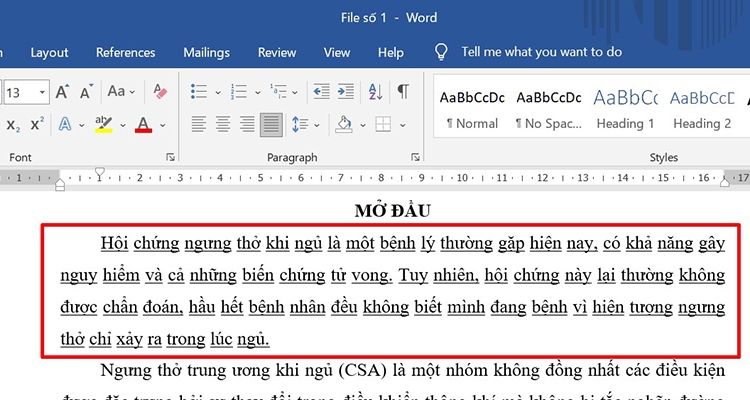This screenshot has width=750, height=400.
Task: Apply subscript formatting
Action: [x=13, y=125]
